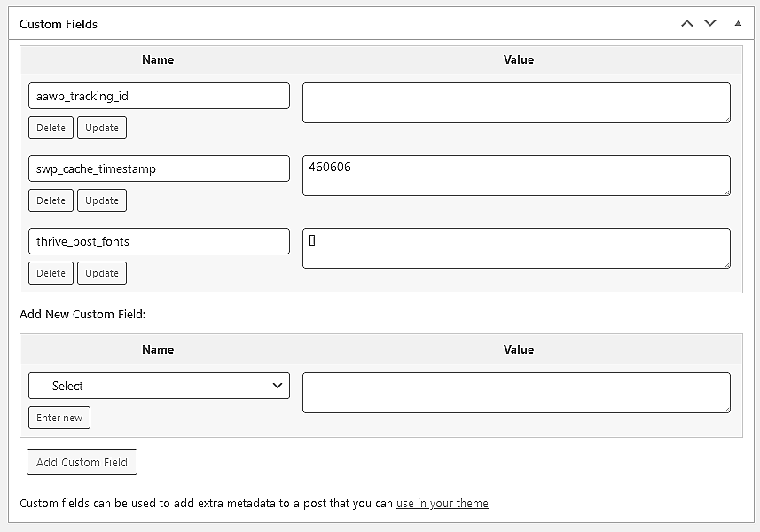Select the value 460606 text area
Screen dimensions: 760x532
[517, 175]
